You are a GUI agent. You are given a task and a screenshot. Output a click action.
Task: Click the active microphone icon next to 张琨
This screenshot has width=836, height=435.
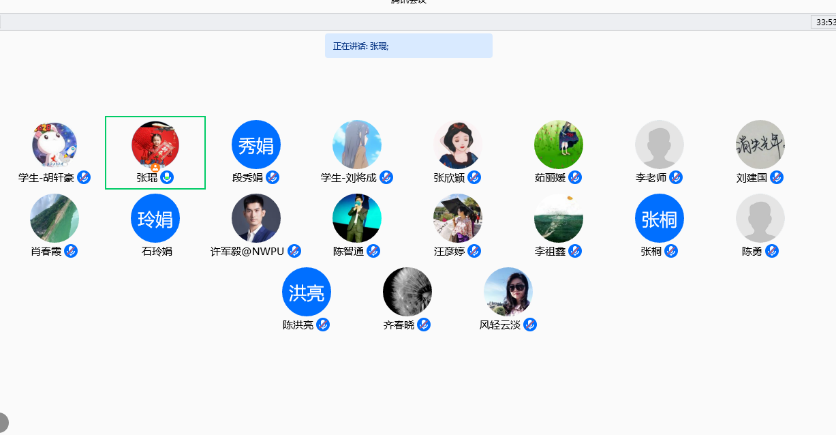(167, 178)
